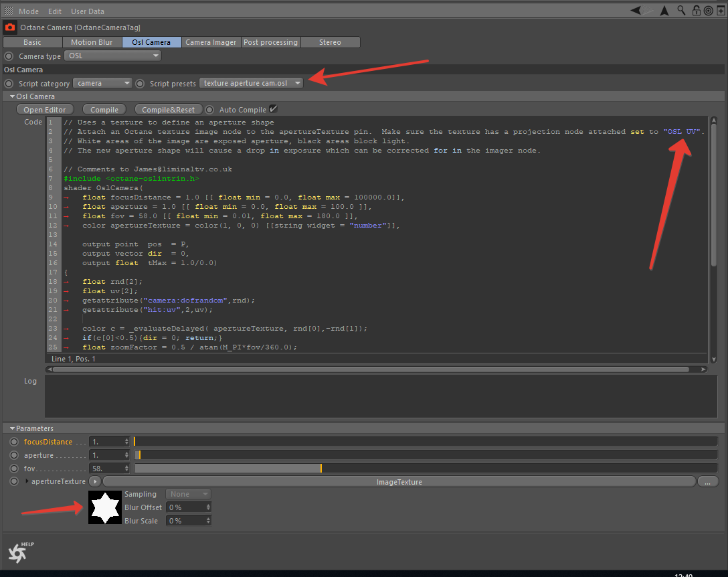Toggle the Script category animation dot
This screenshot has width=728, height=577.
tap(9, 84)
